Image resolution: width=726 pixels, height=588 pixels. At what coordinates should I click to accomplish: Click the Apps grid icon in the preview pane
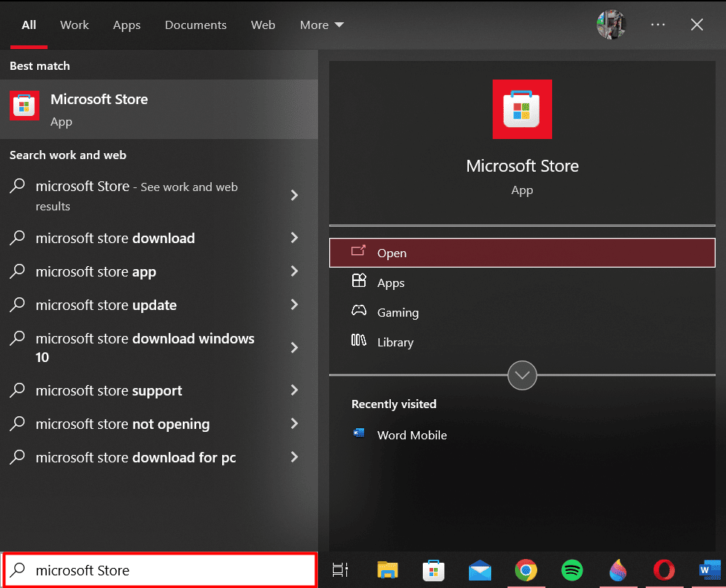tap(359, 281)
